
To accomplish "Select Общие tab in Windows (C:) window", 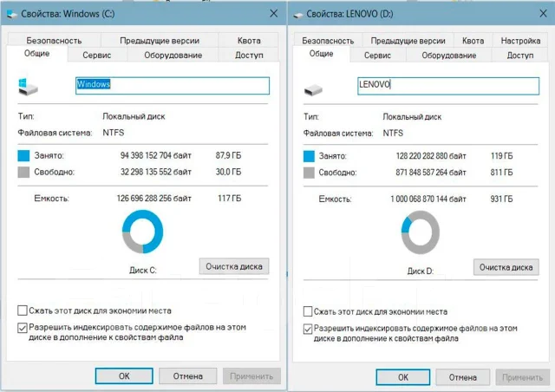I will (36, 54).
